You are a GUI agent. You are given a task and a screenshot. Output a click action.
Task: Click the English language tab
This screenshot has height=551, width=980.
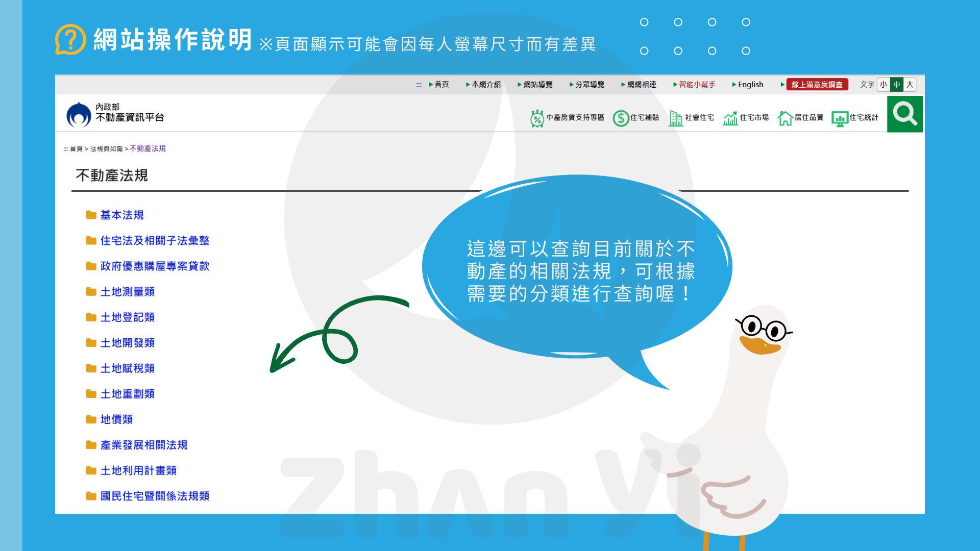pyautogui.click(x=749, y=84)
